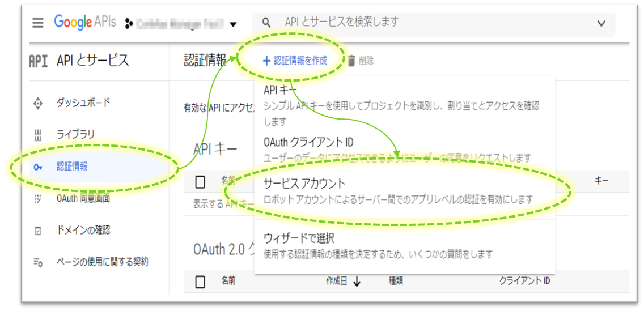Screen dimensions: 644x311
Task: Click the Google APIs logo
Action: (84, 23)
